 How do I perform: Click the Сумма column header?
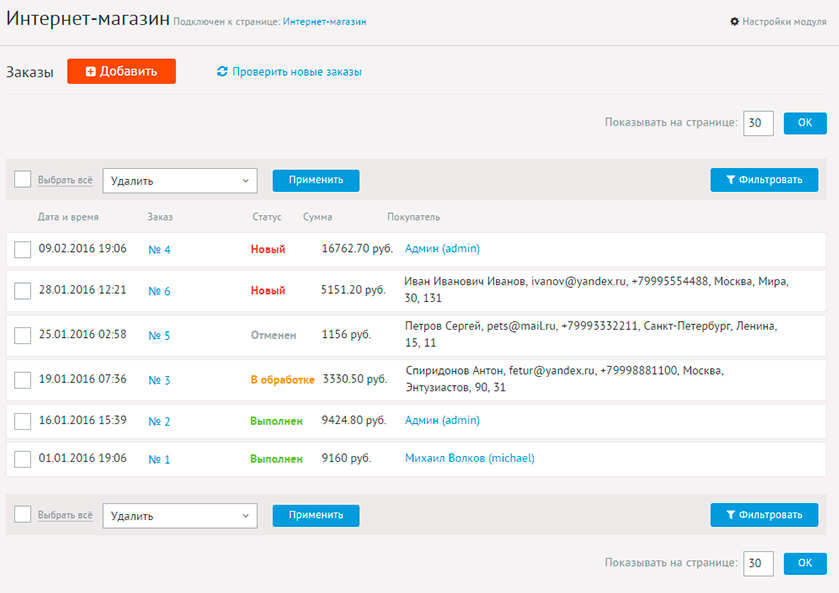click(x=318, y=217)
